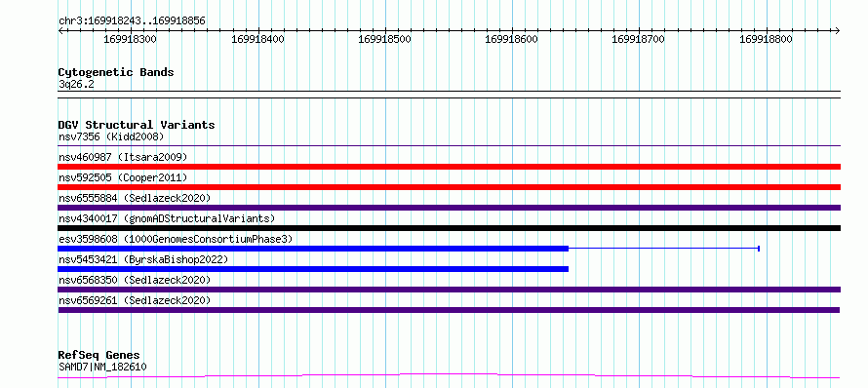Image resolution: width=868 pixels, height=388 pixels.
Task: Open variant nsv592505 (Cooper2011) label
Action: pos(123,177)
